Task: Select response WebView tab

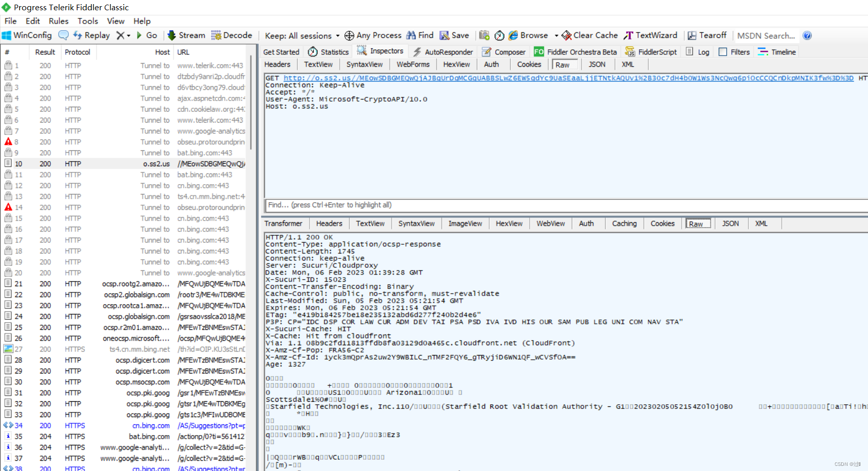Action: click(551, 223)
